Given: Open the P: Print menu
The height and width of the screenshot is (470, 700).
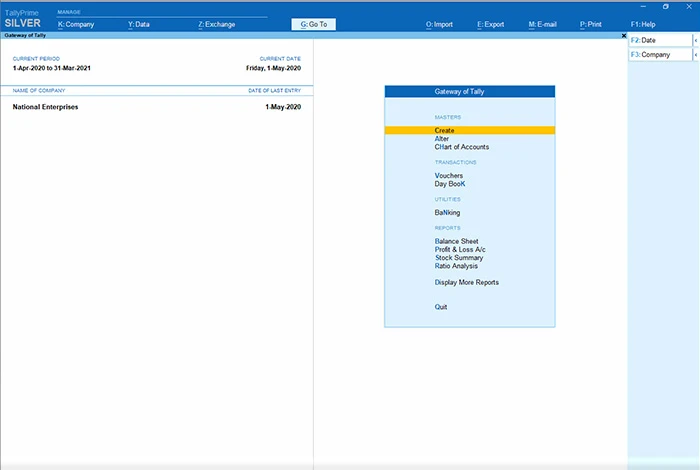Looking at the screenshot, I should tap(591, 25).
